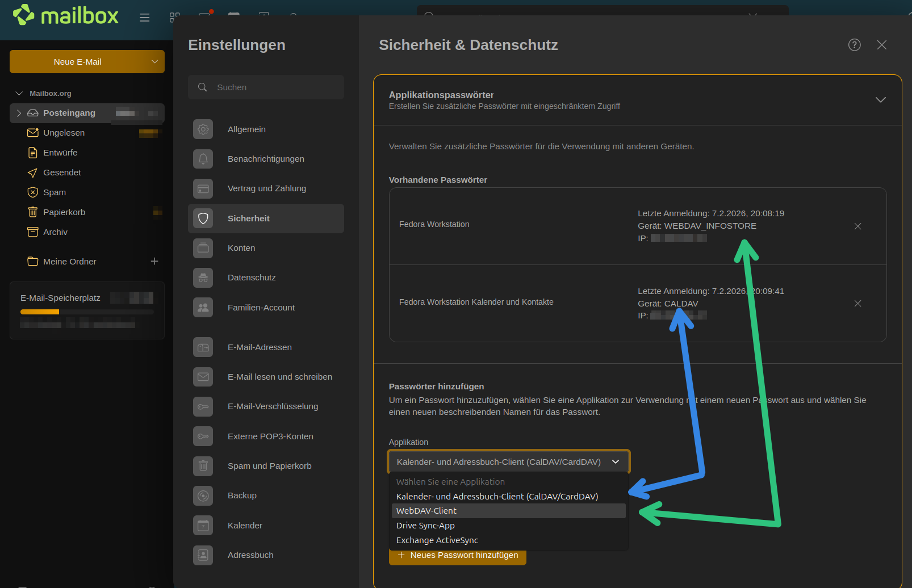Expand the Posteingang folder tree
Image resolution: width=912 pixels, height=588 pixels.
coord(19,113)
